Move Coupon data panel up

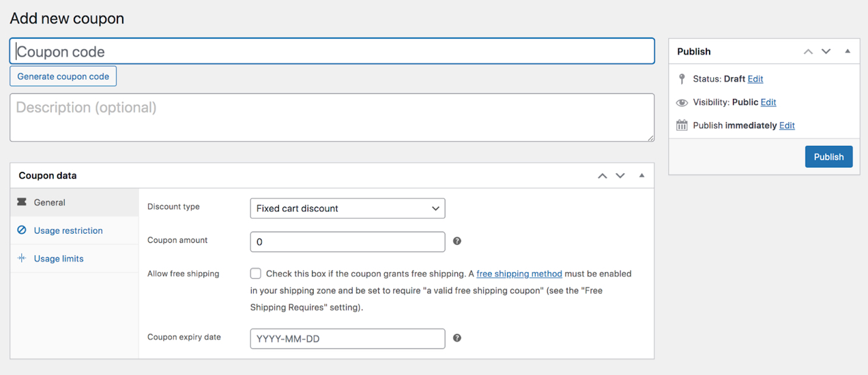click(x=603, y=176)
